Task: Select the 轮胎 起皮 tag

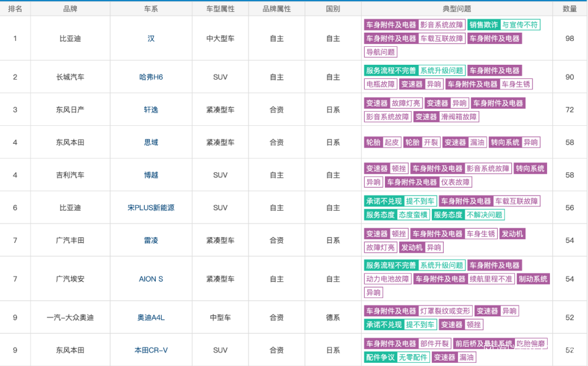Action: [x=383, y=143]
